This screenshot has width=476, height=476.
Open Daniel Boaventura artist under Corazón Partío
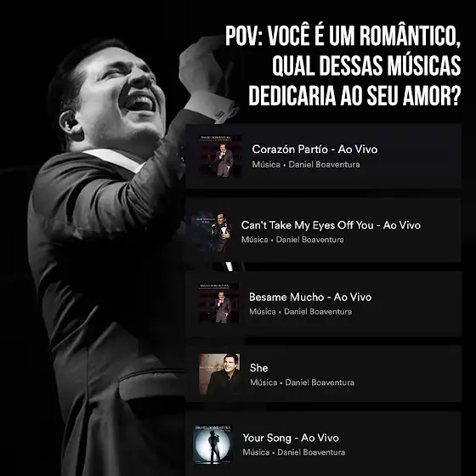[x=324, y=165]
